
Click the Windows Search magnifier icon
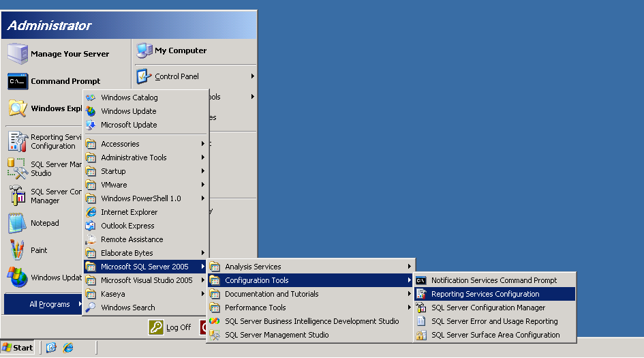(91, 308)
